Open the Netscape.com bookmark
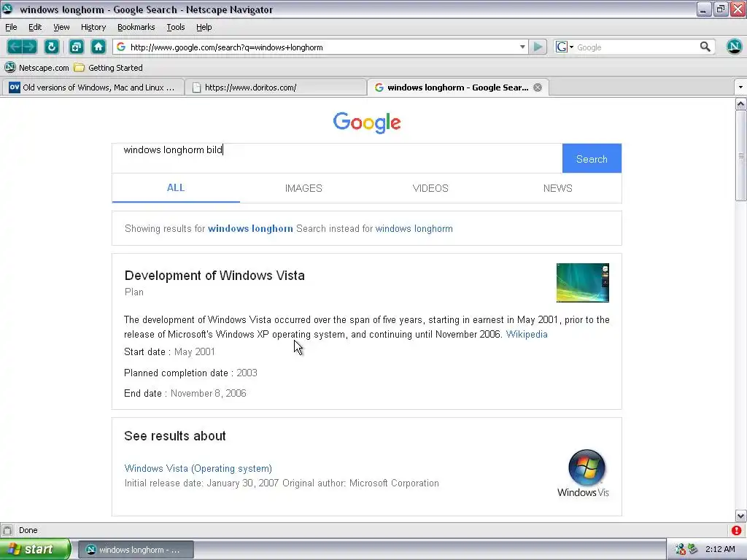The width and height of the screenshot is (747, 560). click(36, 68)
